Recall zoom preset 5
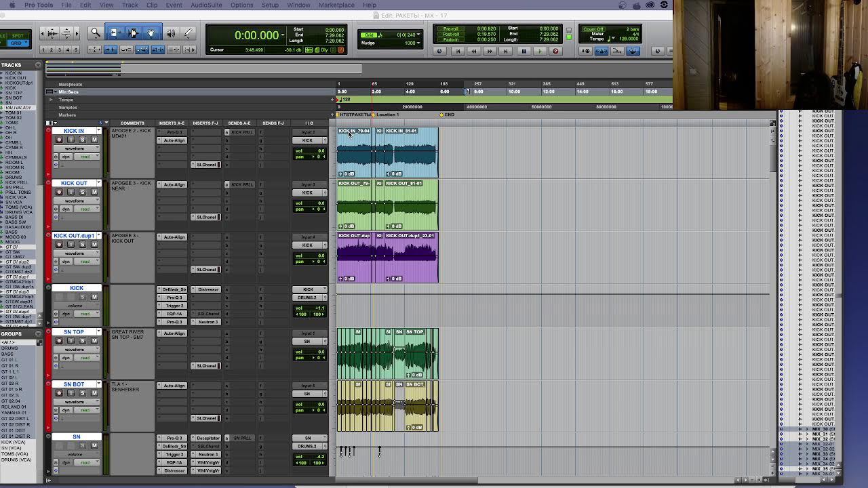 tap(75, 50)
